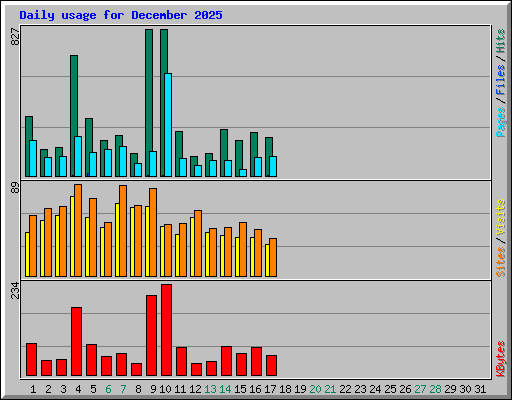Click the 234 axis maximum label
The image size is (512, 400).
15,290
